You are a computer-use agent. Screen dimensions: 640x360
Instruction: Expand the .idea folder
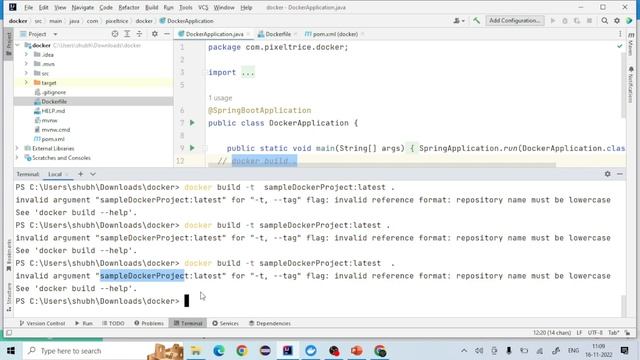[27, 54]
